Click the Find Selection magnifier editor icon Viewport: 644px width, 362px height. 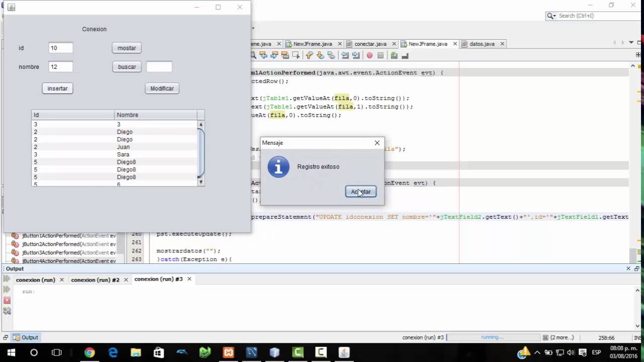253,55
